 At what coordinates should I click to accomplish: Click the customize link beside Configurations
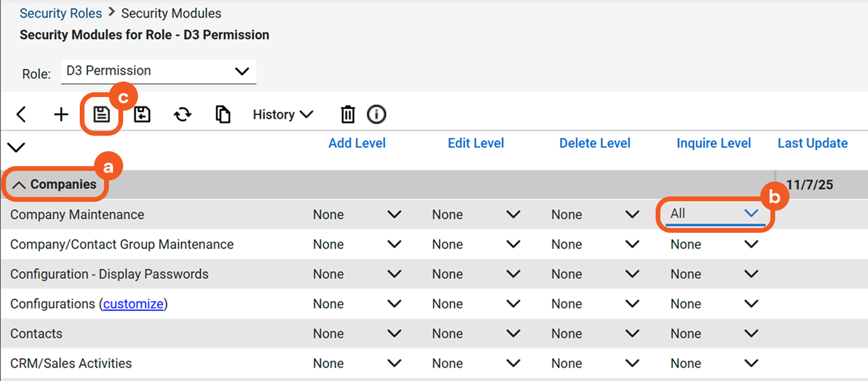133,304
